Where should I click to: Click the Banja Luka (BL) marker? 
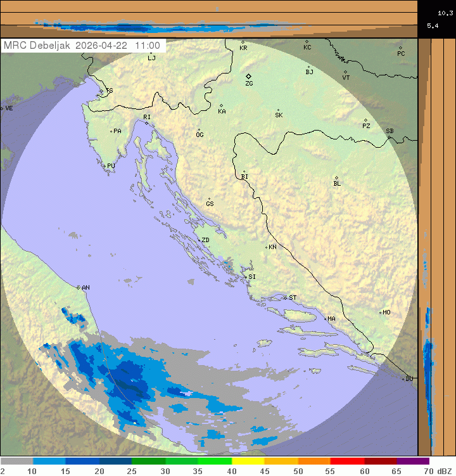coord(336,178)
